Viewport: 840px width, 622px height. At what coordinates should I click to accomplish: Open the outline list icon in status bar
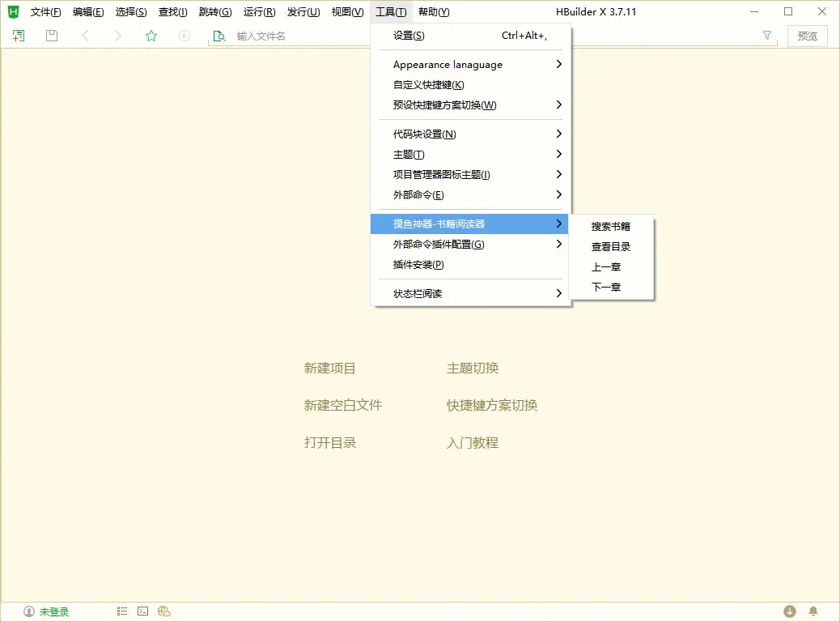pyautogui.click(x=122, y=611)
